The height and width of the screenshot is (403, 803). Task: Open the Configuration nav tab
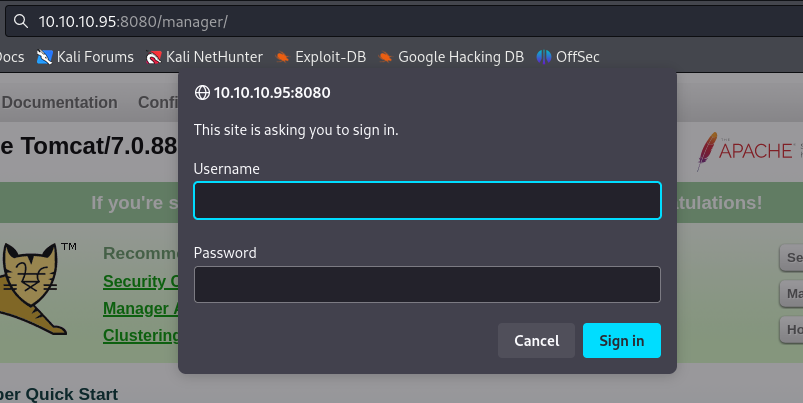tap(158, 102)
